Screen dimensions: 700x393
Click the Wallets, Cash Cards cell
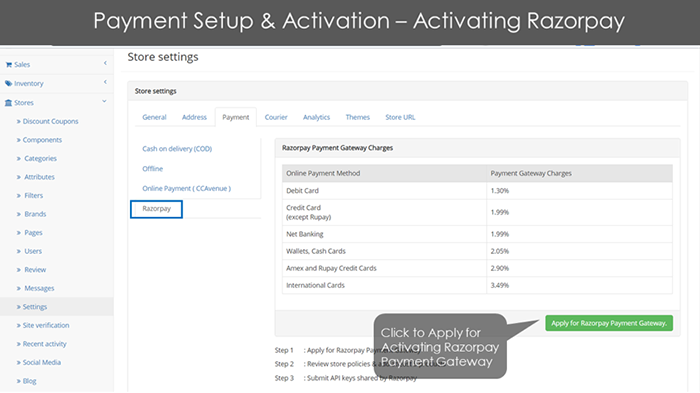point(384,251)
